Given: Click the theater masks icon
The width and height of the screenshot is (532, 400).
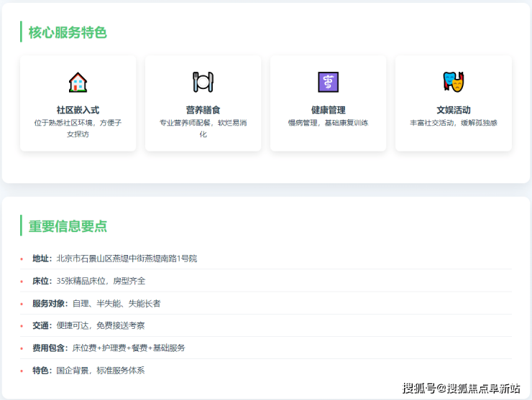Looking at the screenshot, I should [x=453, y=82].
